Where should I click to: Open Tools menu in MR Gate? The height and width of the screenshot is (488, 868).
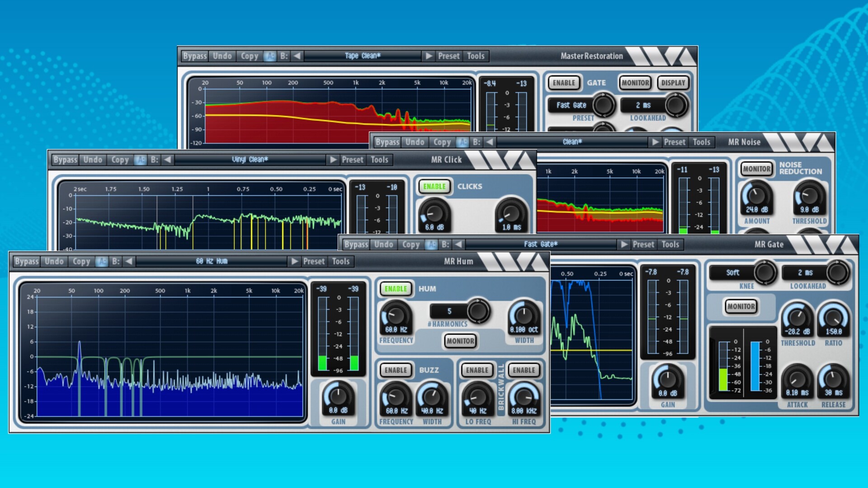(x=670, y=244)
